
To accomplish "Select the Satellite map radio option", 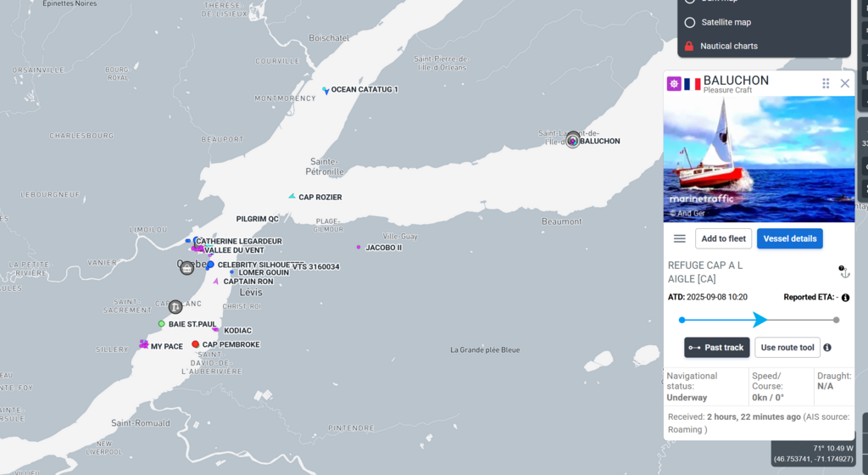I will click(x=689, y=22).
